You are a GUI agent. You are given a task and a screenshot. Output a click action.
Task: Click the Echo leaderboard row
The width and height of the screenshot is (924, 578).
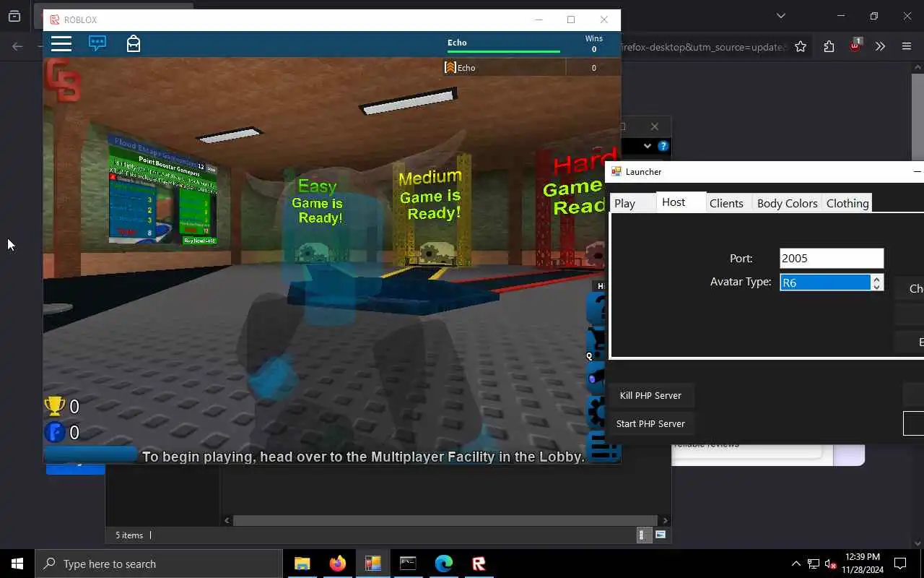(531, 67)
